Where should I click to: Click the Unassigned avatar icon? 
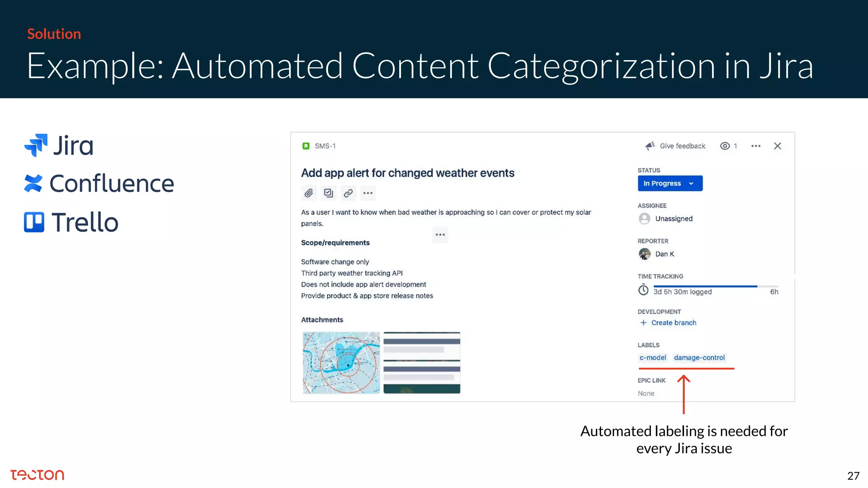click(644, 219)
